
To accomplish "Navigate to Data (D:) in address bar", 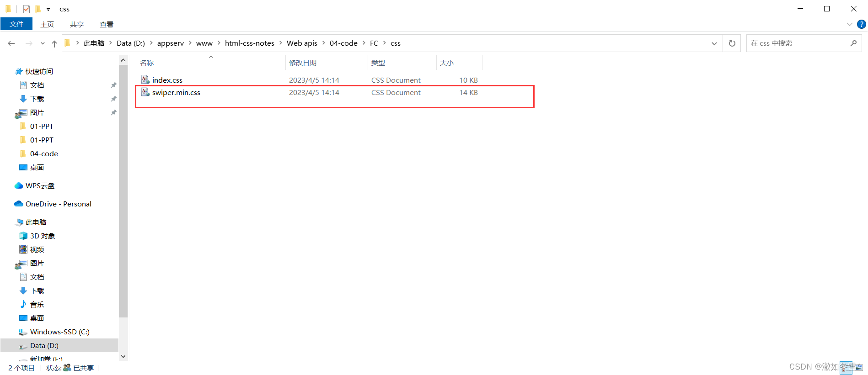I will [131, 43].
